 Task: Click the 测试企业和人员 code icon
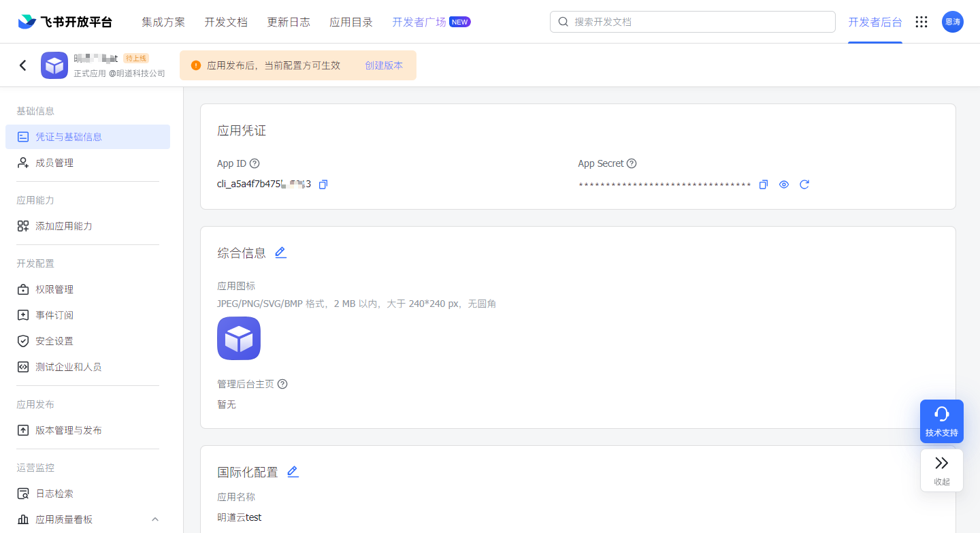coord(23,367)
